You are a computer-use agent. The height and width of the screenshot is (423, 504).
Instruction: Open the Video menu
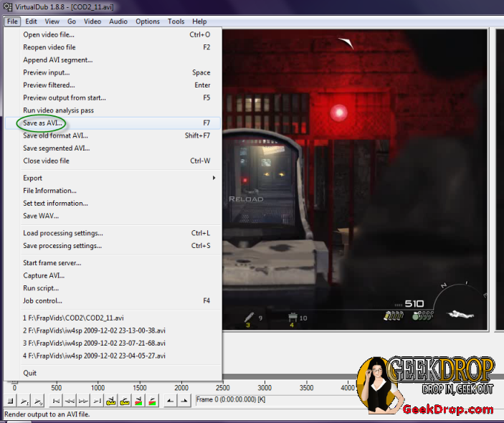tap(92, 22)
